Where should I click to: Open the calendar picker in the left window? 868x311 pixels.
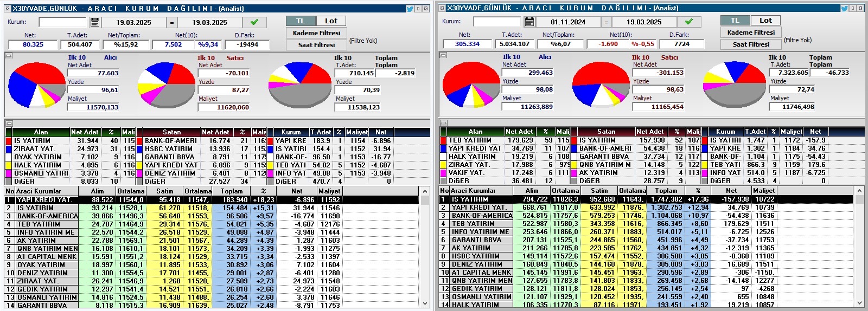click(x=95, y=22)
